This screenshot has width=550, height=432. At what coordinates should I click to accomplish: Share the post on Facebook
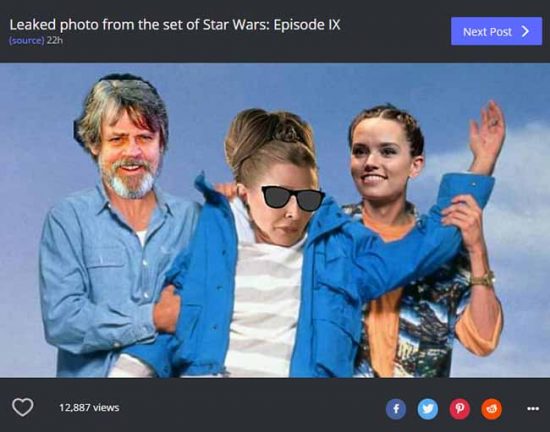click(396, 409)
